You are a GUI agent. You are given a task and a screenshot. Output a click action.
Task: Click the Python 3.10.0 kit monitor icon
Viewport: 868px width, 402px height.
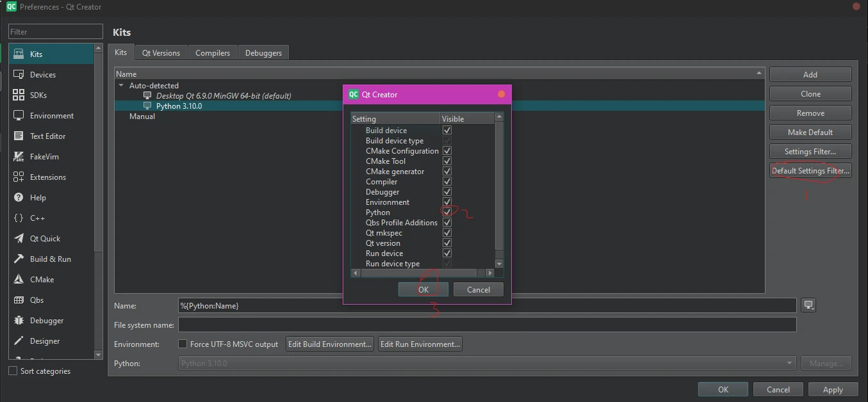click(148, 106)
